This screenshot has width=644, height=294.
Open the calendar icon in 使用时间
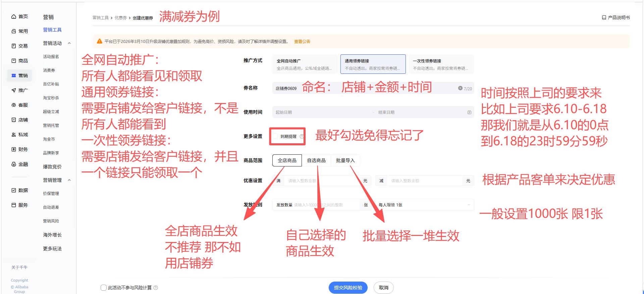click(x=469, y=112)
